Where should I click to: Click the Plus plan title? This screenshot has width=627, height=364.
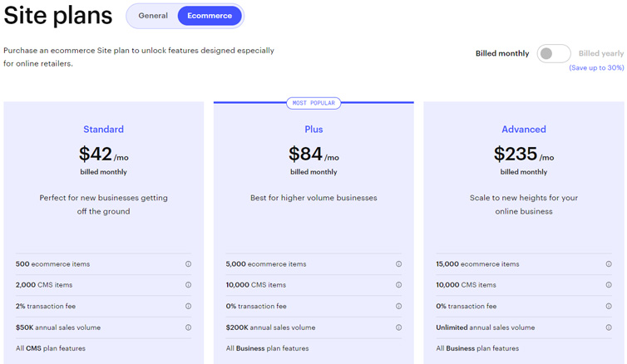coord(313,130)
